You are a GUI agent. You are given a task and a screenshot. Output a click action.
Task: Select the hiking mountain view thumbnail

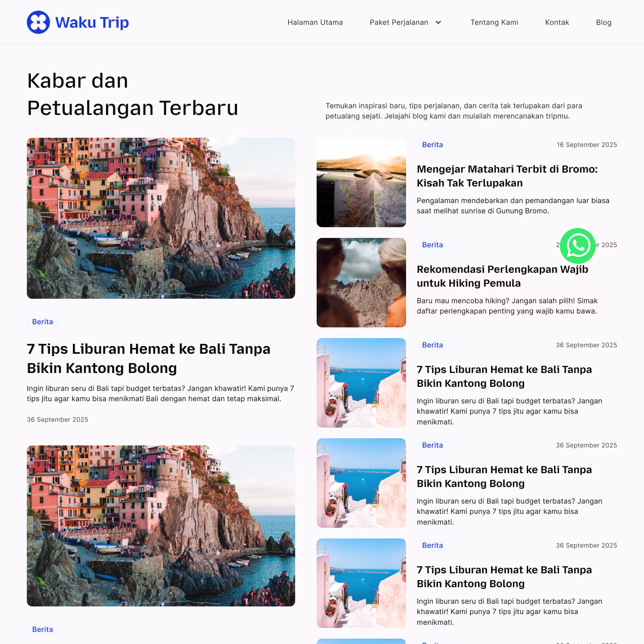pos(361,283)
